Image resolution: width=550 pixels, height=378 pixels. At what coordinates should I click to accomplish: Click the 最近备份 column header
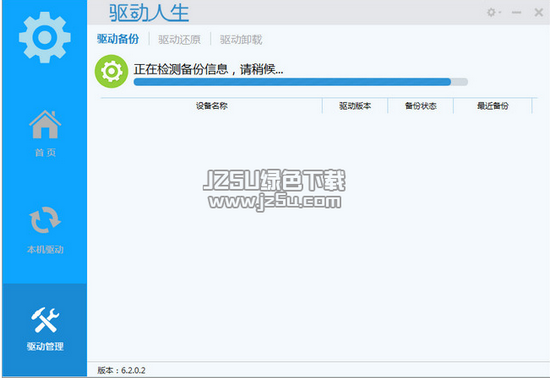click(492, 106)
